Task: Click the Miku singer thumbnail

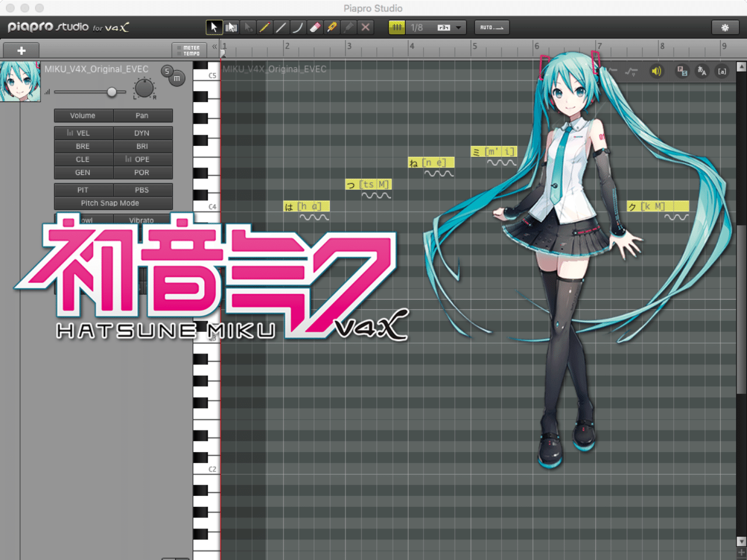Action: 20,81
